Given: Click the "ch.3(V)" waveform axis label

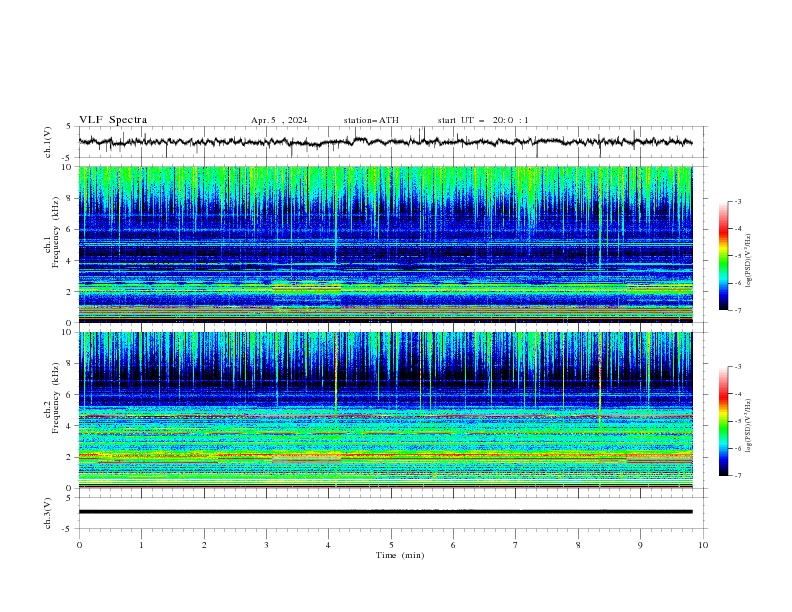Looking at the screenshot, I should (48, 513).
